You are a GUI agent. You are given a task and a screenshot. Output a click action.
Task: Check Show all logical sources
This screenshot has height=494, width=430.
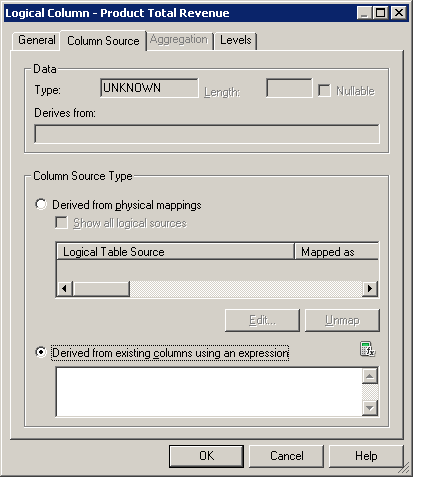pyautogui.click(x=61, y=222)
